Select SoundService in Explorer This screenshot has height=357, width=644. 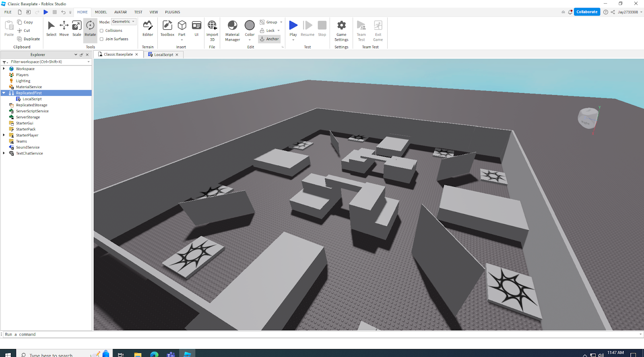[x=28, y=147]
